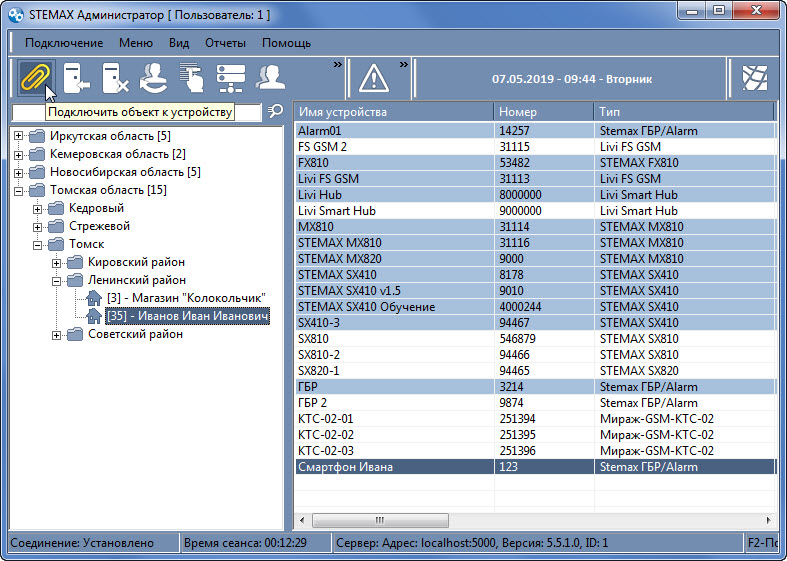
Task: Expand the Кедровый node
Action: click(x=38, y=209)
